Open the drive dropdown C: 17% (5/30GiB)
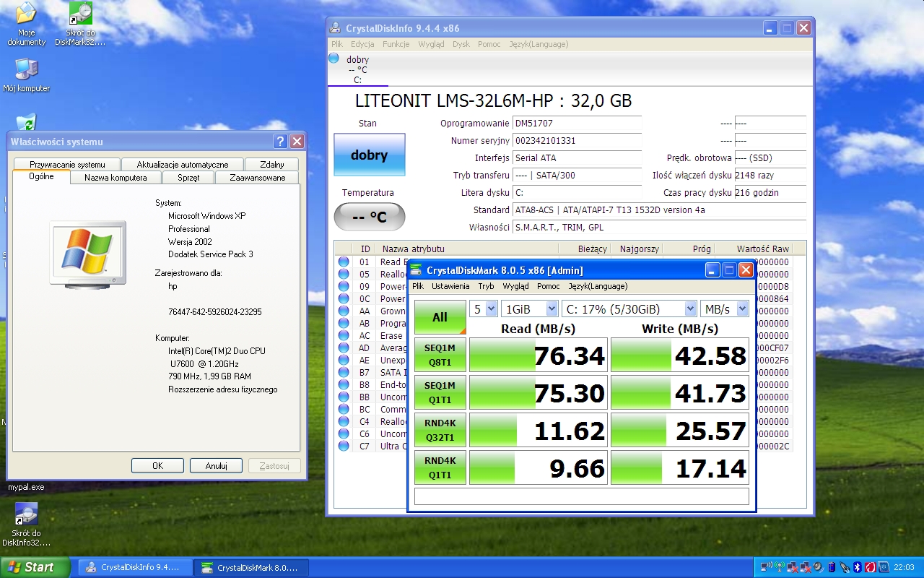 click(x=629, y=309)
